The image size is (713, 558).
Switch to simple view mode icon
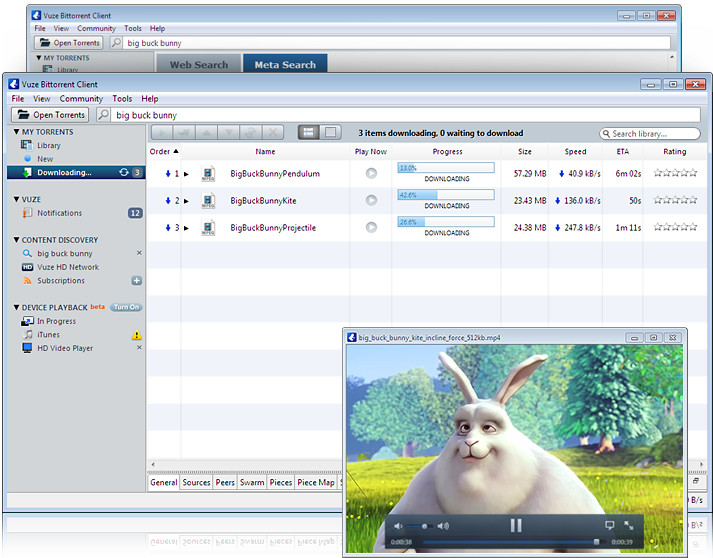coord(331,132)
